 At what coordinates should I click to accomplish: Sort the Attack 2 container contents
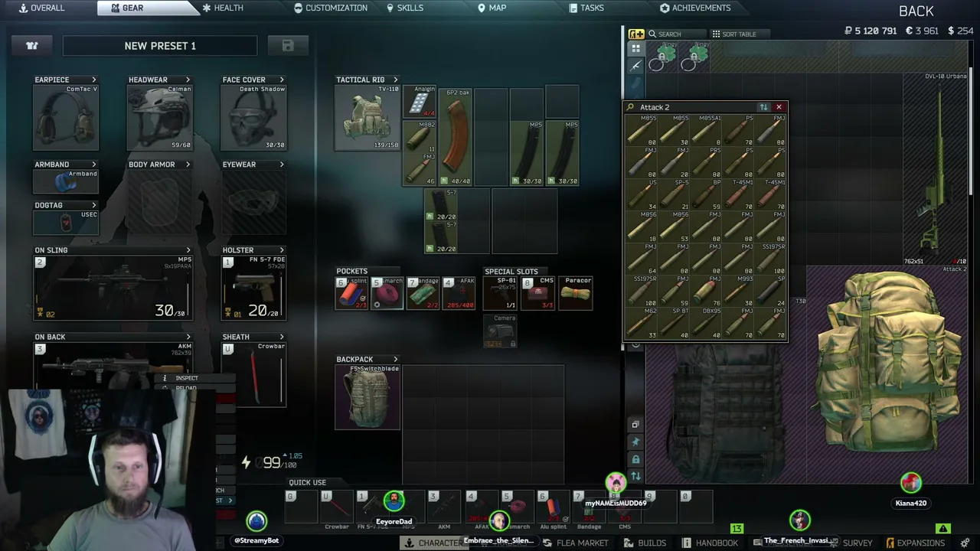tap(763, 107)
